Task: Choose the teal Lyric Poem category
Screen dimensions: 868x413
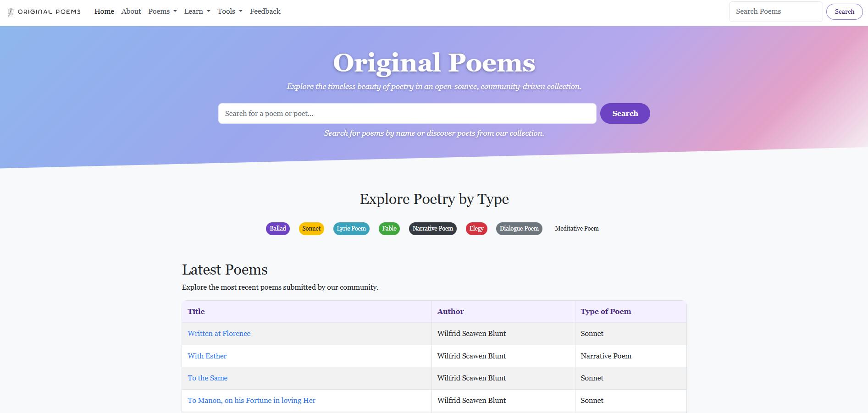Action: click(x=351, y=228)
